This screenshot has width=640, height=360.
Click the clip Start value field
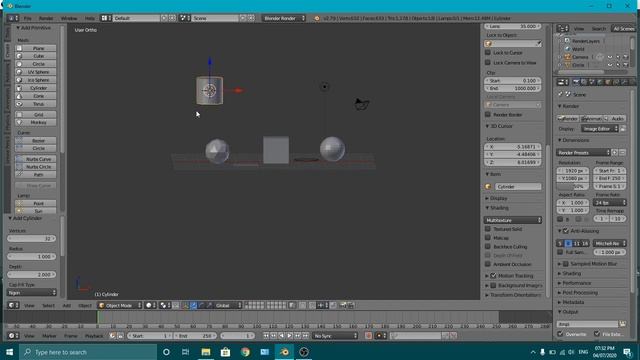[x=513, y=81]
